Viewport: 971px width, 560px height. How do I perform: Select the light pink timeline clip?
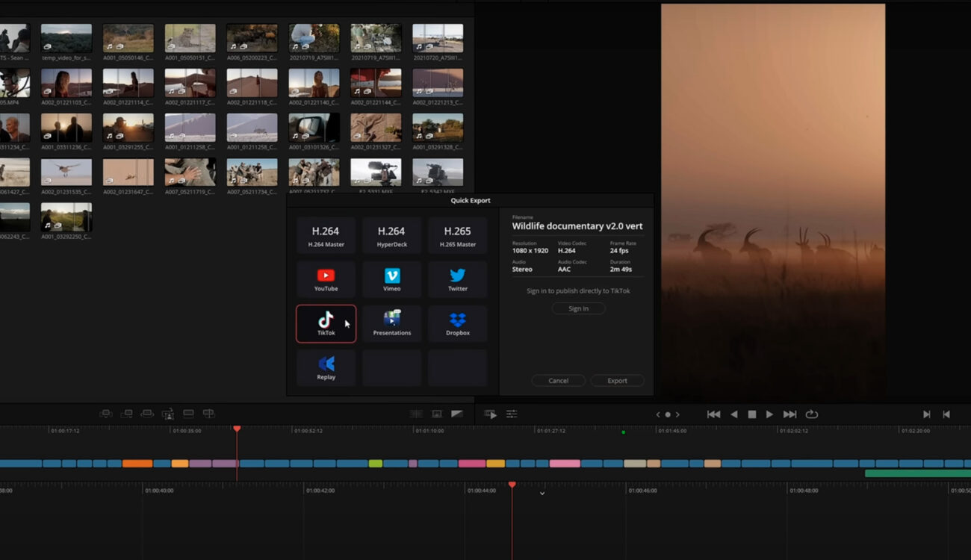565,464
